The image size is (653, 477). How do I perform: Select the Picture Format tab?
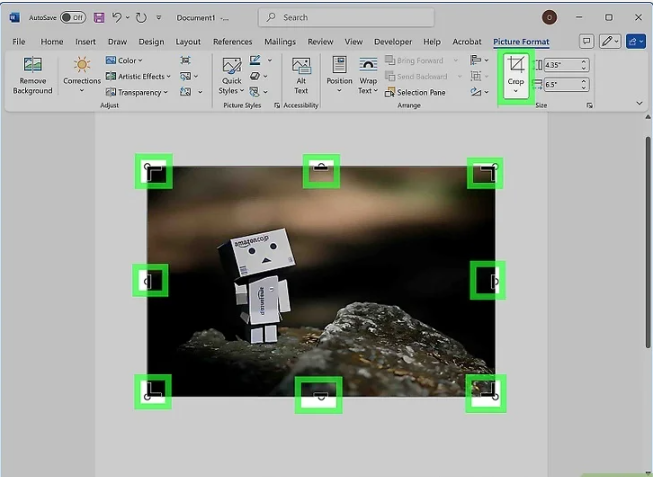click(521, 42)
